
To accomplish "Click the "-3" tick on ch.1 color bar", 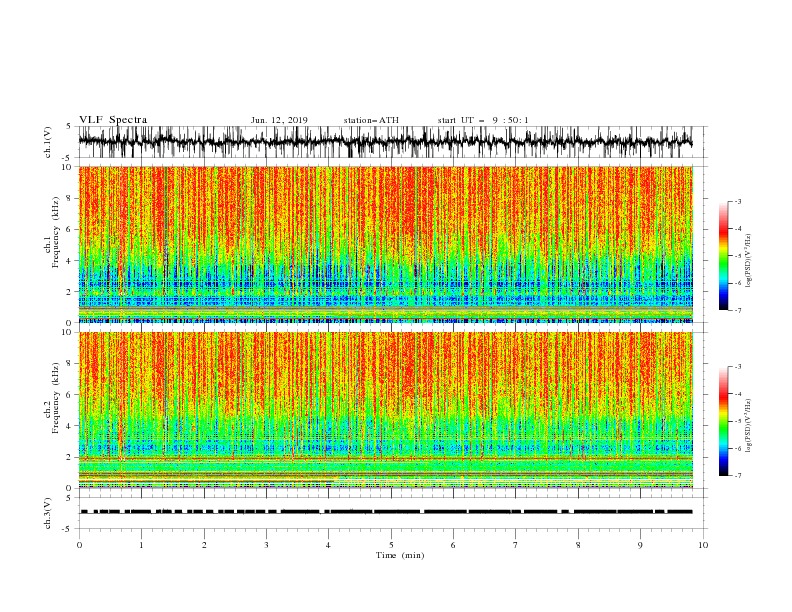I will tap(737, 201).
